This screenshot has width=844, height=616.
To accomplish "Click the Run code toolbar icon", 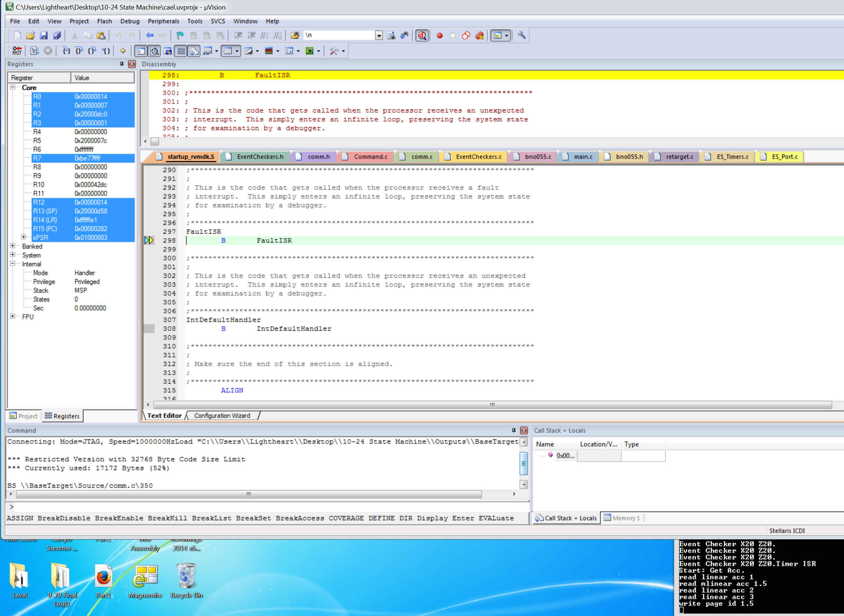I will [x=34, y=51].
